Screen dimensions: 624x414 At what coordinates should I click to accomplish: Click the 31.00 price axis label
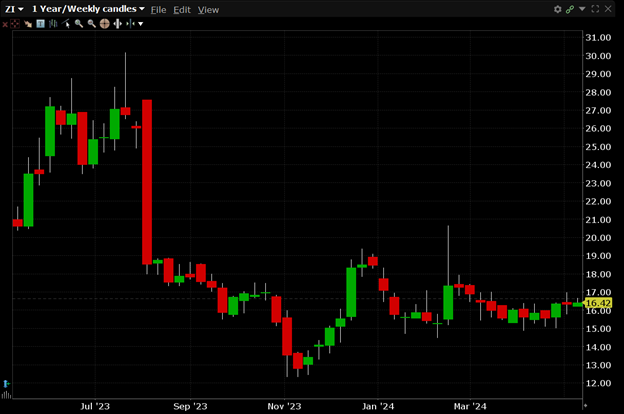[598, 37]
